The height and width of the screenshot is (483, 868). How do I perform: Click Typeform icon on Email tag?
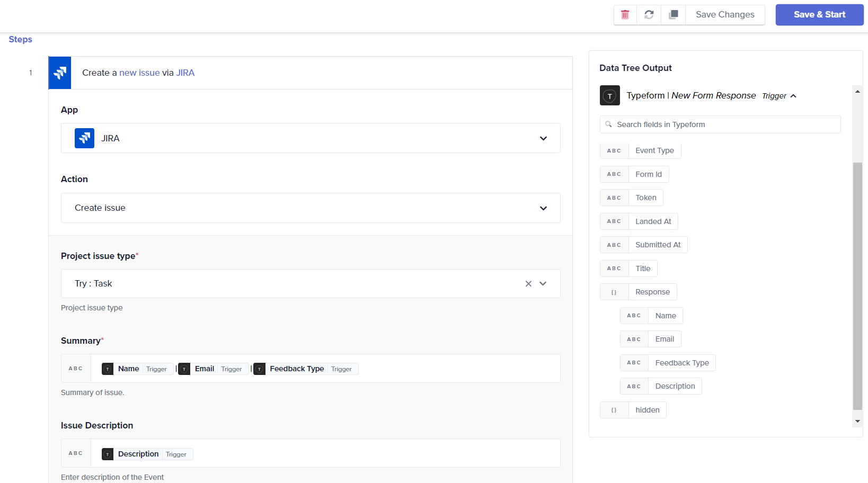tap(184, 369)
